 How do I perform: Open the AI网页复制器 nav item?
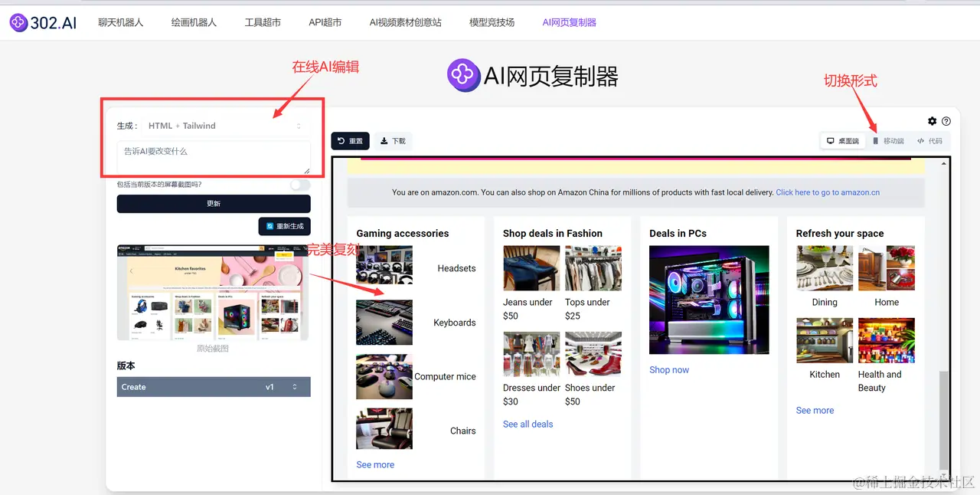tap(569, 22)
